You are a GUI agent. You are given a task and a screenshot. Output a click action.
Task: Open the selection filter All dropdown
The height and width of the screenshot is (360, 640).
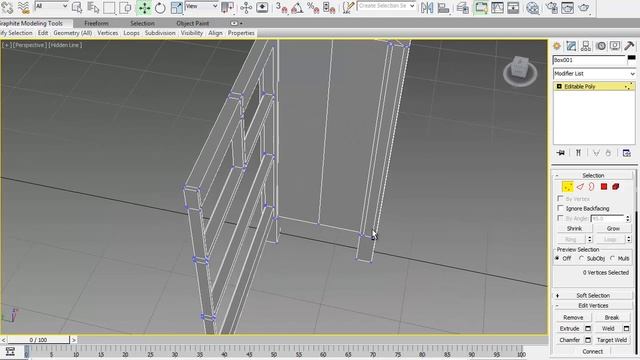click(x=51, y=6)
